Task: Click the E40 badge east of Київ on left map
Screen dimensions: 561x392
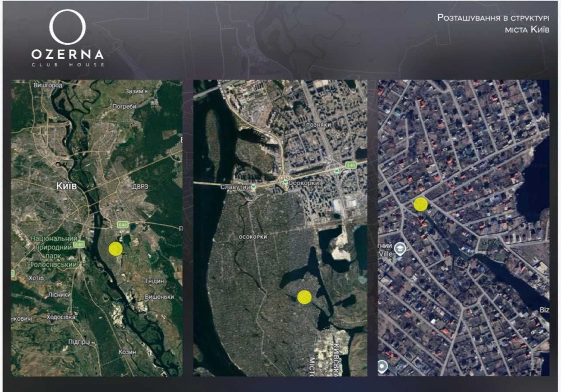Action: point(123,225)
